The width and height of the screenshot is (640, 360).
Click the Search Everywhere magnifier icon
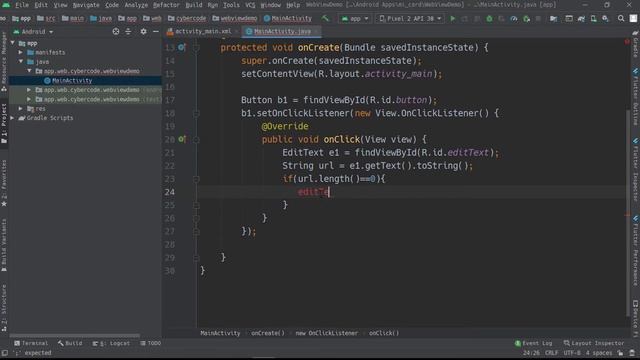621,18
